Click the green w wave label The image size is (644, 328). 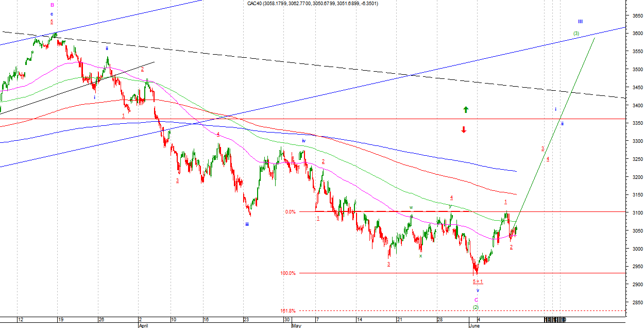point(411,208)
